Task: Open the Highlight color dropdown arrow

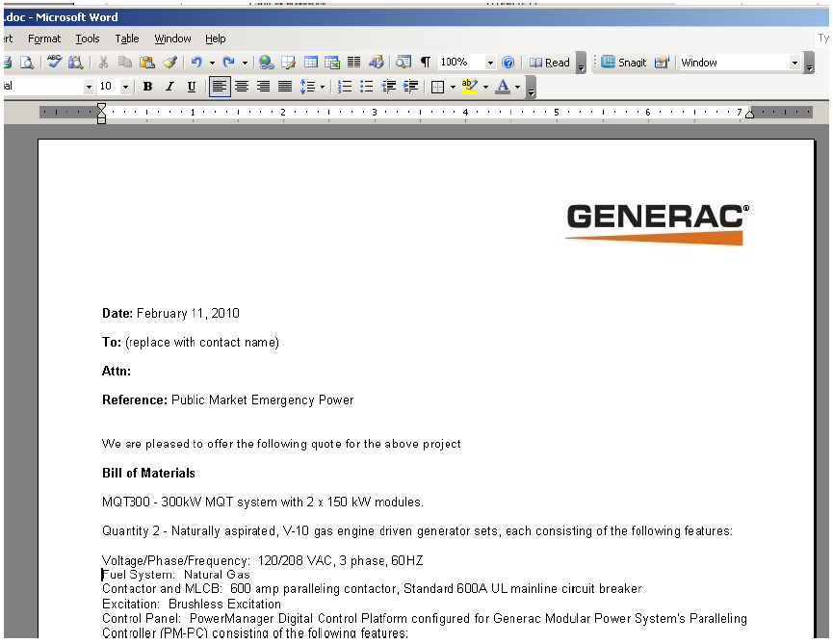Action: pyautogui.click(x=485, y=87)
